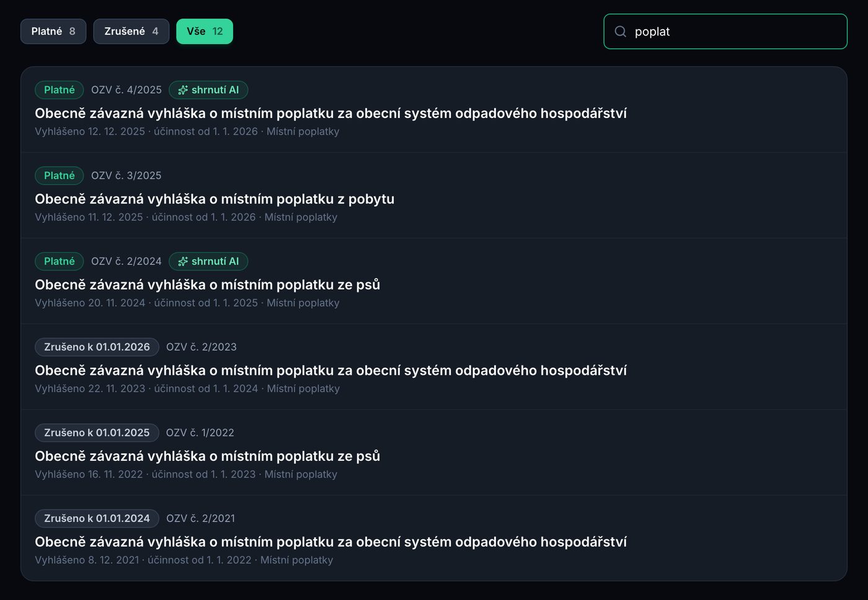Open the 2/2021 waste fee ordinance title
Screen dimensions: 868x600
[330, 542]
